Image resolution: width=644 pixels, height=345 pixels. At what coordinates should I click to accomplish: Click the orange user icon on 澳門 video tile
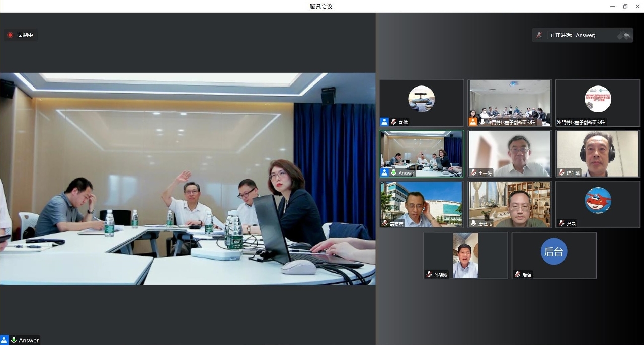pyautogui.click(x=473, y=122)
